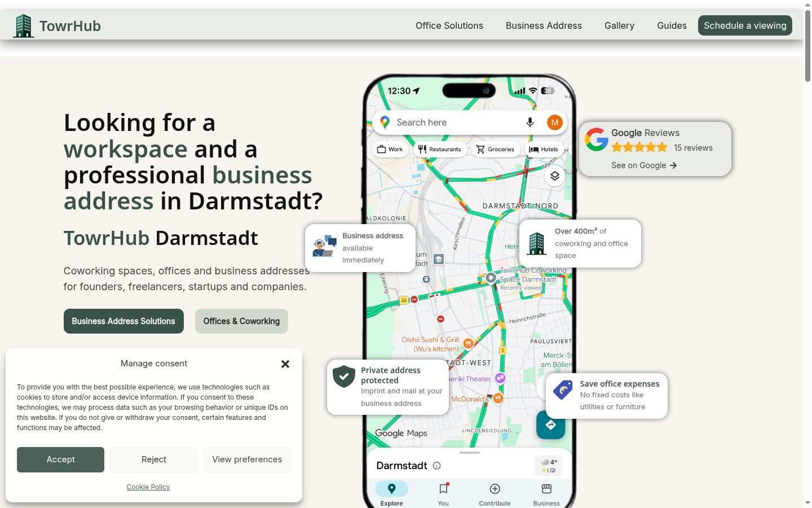Open Office Solutions menu

[449, 25]
